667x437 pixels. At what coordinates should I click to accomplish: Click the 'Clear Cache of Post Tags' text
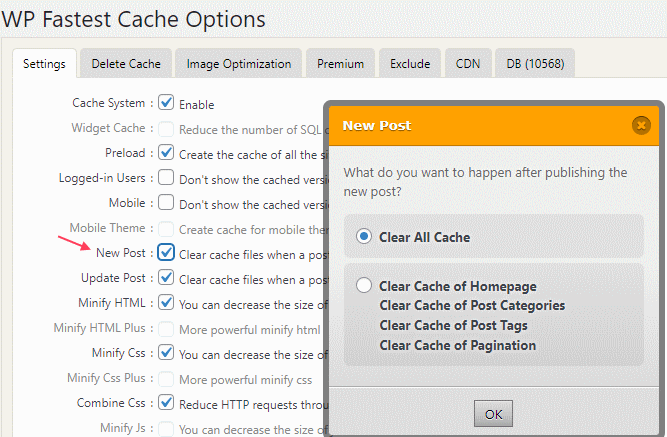tap(453, 326)
